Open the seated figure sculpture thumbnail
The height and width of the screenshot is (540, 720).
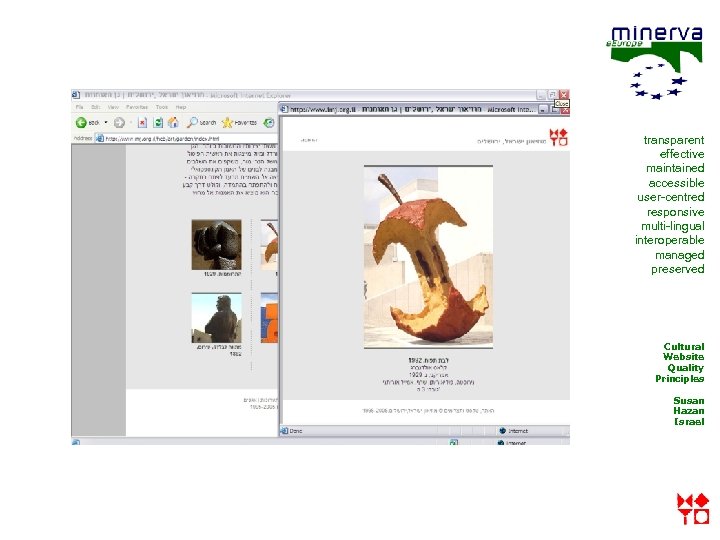216,318
